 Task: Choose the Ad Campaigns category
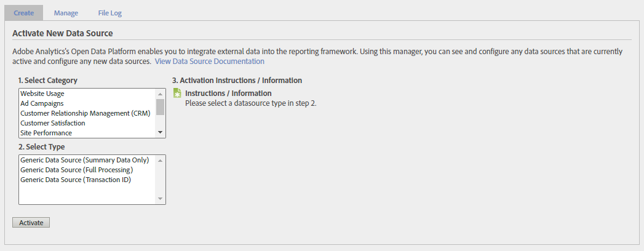pyautogui.click(x=42, y=103)
